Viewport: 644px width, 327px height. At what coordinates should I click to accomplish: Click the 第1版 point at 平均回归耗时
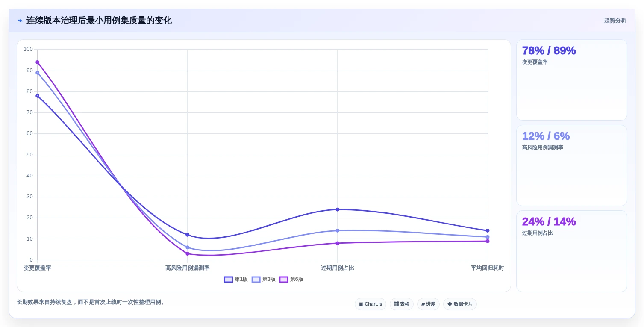pyautogui.click(x=488, y=230)
